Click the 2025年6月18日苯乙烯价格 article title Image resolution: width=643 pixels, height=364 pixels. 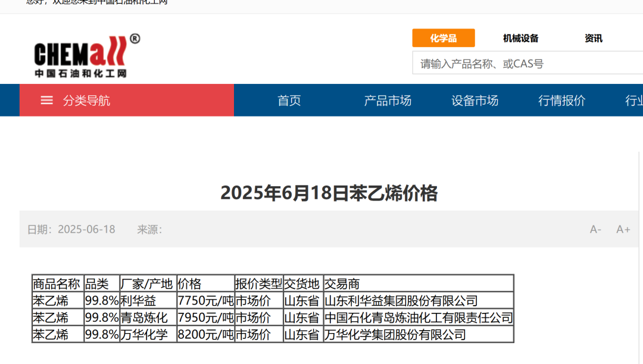coord(329,193)
